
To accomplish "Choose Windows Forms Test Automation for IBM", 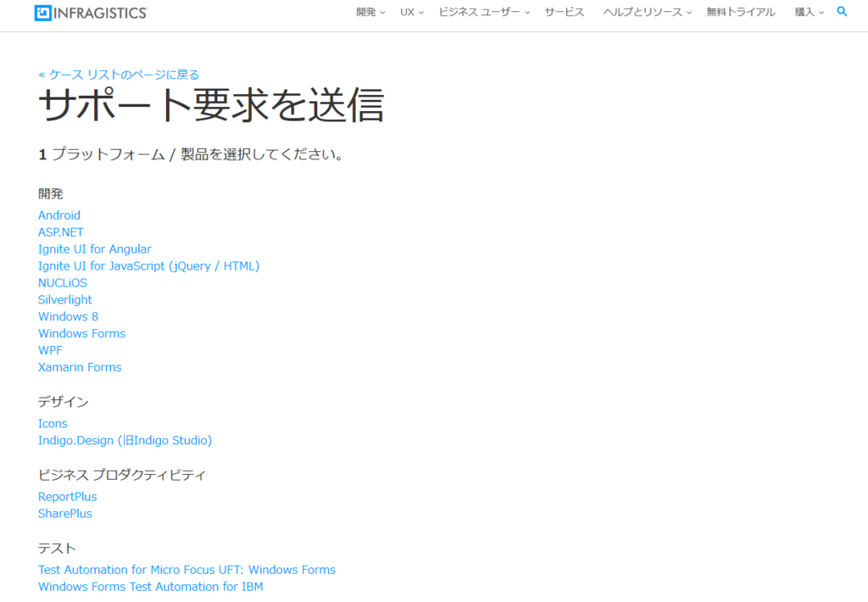I will 151,587.
